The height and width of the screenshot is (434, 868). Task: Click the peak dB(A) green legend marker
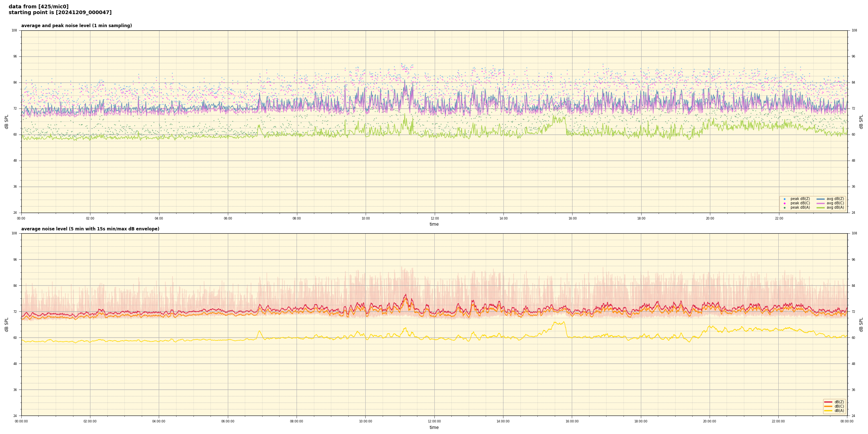pos(784,208)
